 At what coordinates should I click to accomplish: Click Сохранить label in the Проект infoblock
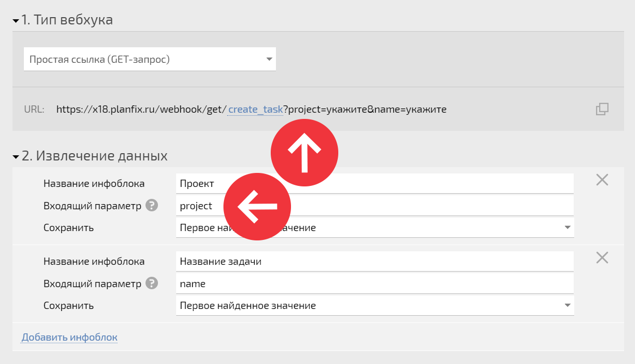[69, 228]
